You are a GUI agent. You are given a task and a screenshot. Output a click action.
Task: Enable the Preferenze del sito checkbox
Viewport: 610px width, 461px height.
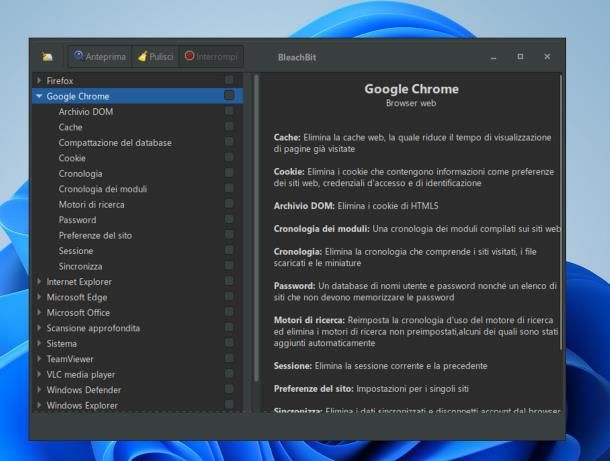[x=229, y=235]
